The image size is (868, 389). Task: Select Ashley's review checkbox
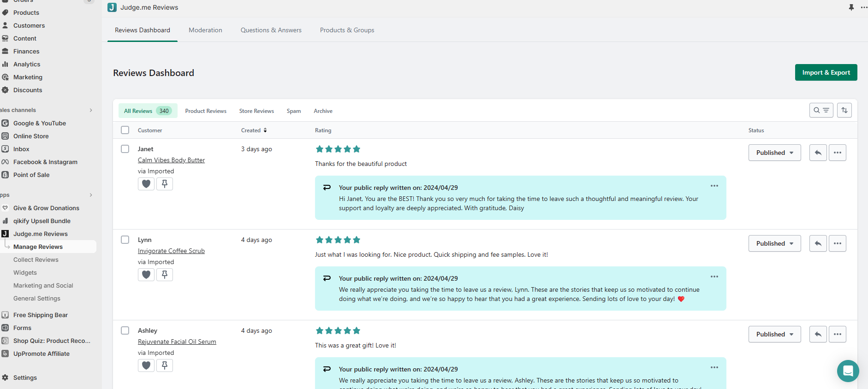(x=125, y=330)
